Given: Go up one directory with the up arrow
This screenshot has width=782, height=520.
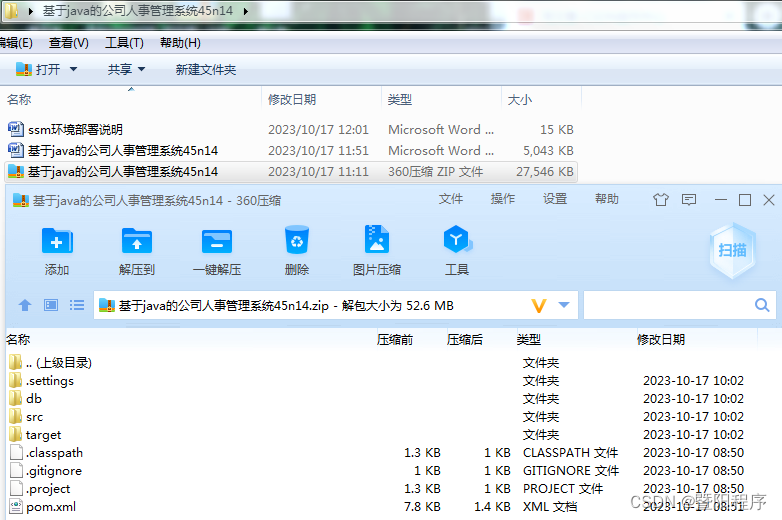Looking at the screenshot, I should click(25, 305).
